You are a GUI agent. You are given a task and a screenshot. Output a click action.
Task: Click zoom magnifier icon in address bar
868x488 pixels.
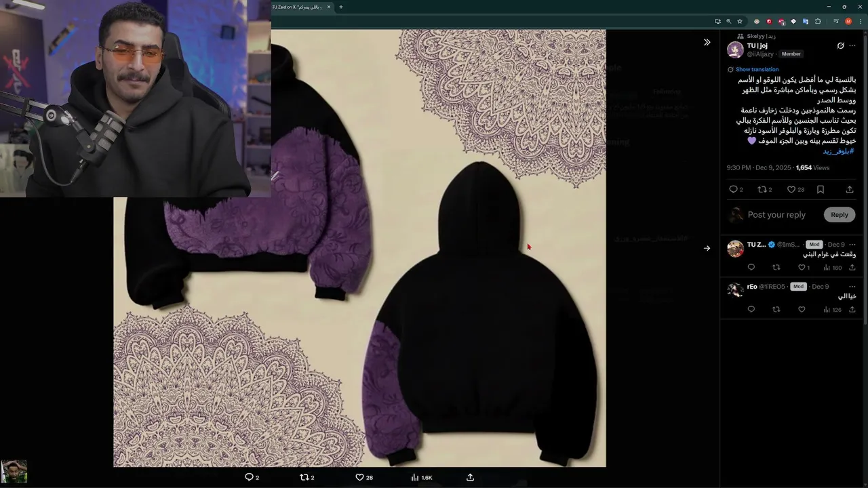(729, 22)
